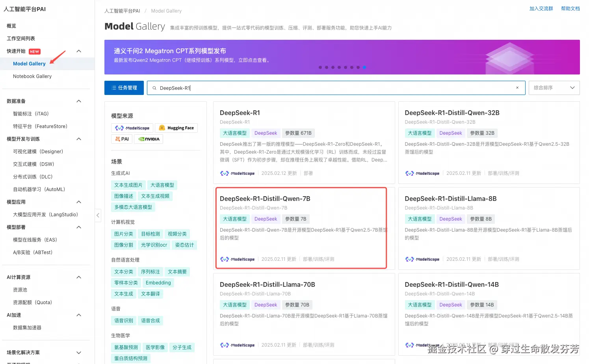
Task: Go to 概览 overview page
Action: (x=11, y=26)
